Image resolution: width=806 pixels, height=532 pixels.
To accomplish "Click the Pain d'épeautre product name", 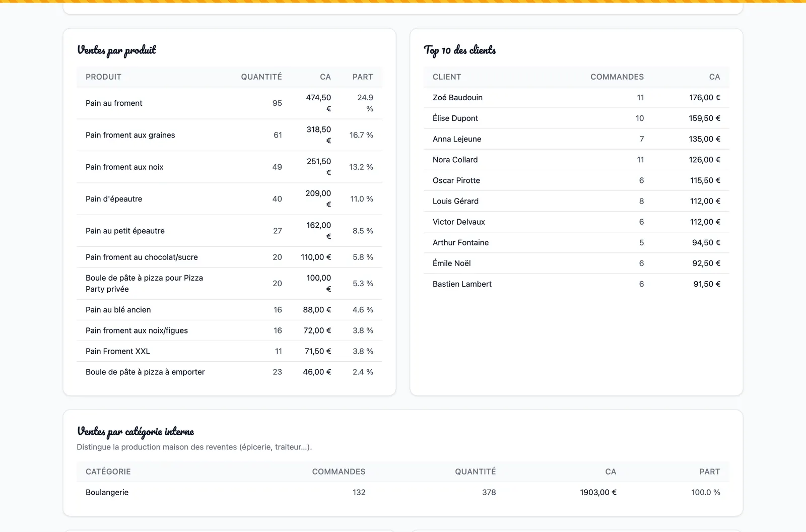I will tap(114, 199).
